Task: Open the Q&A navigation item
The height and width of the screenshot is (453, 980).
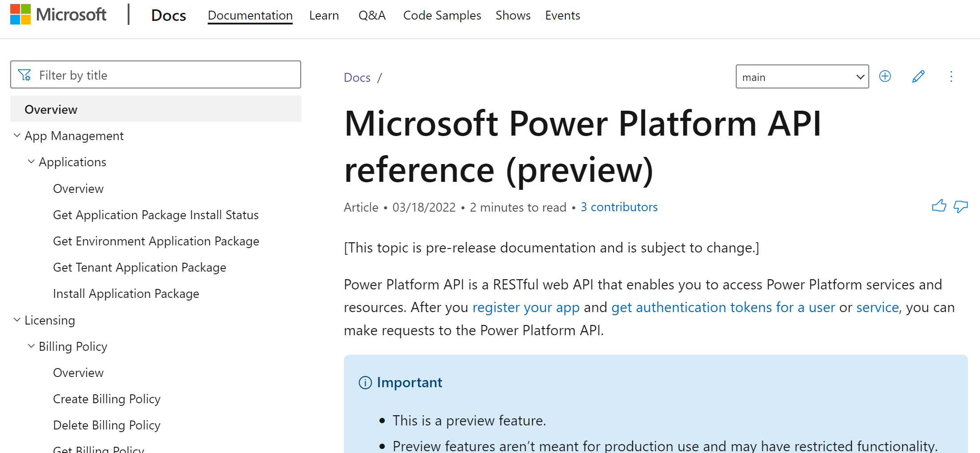Action: (x=372, y=15)
